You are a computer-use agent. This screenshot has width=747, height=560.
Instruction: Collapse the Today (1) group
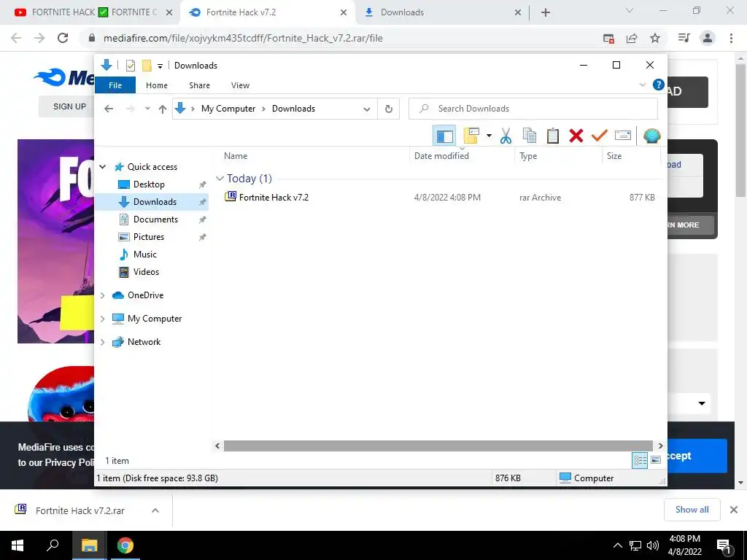[220, 179]
